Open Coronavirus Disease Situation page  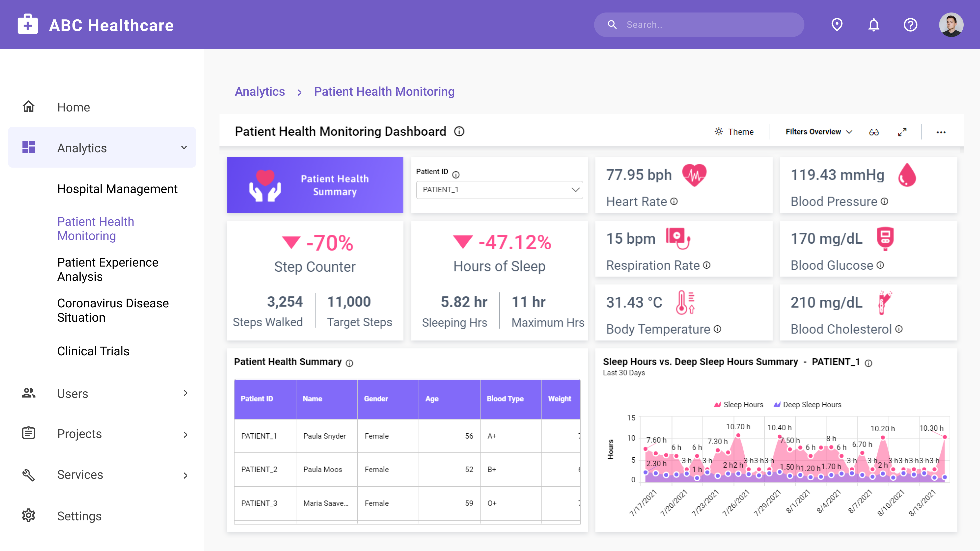pyautogui.click(x=113, y=310)
